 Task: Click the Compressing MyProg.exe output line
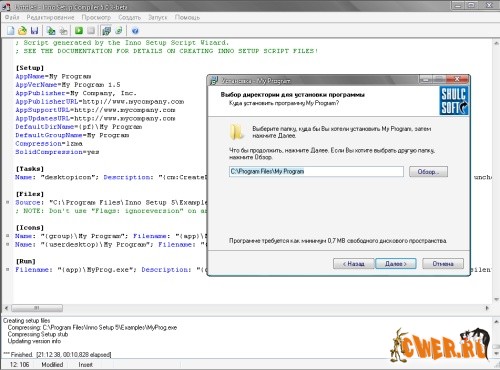[92, 327]
